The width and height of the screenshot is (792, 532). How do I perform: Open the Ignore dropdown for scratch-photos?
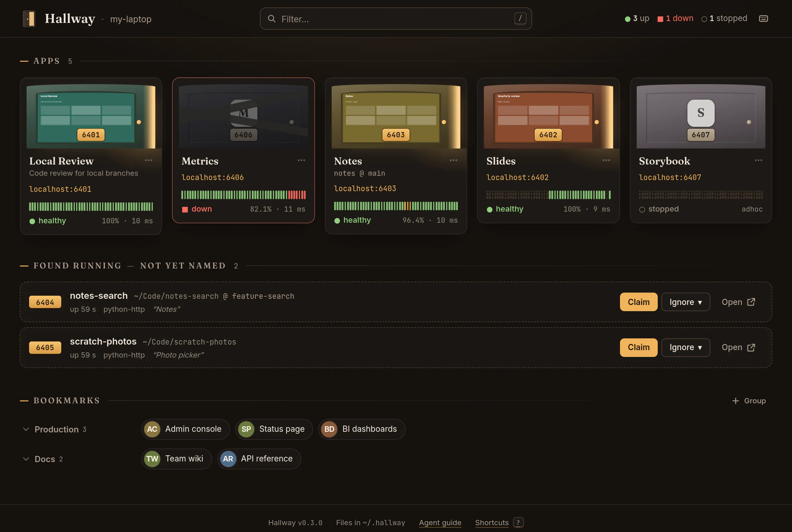686,347
